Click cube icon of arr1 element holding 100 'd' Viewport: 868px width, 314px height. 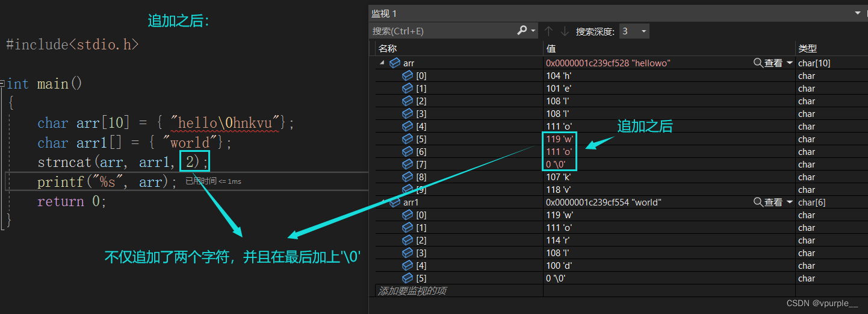[x=408, y=265]
